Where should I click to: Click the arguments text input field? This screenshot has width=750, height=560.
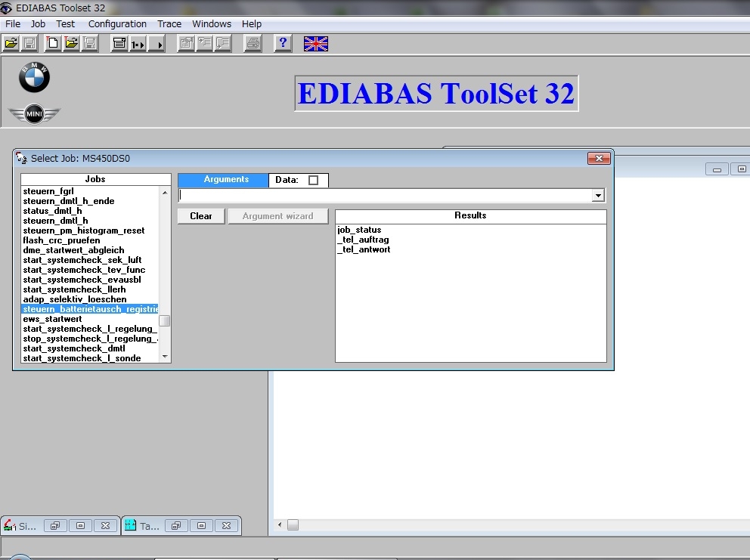tap(386, 195)
